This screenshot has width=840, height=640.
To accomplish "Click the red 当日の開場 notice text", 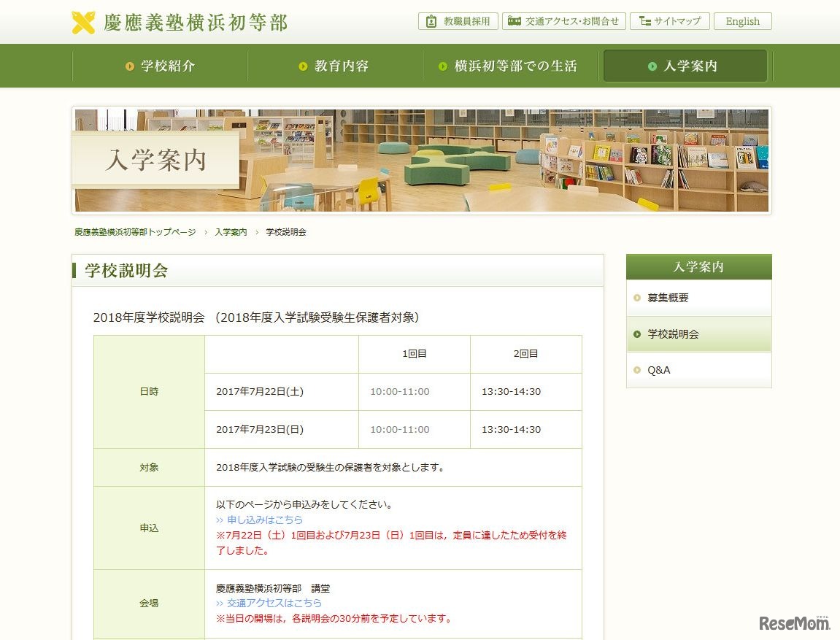I will pos(334,619).
